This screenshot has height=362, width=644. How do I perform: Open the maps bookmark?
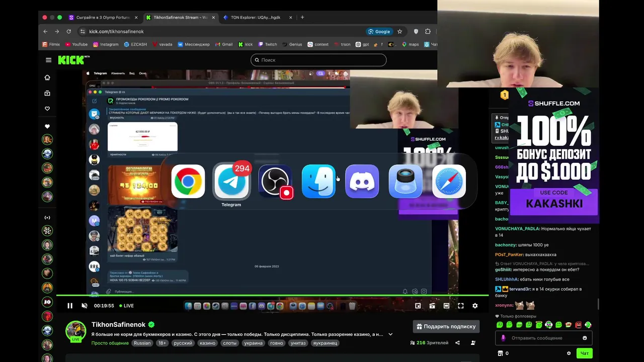click(410, 44)
